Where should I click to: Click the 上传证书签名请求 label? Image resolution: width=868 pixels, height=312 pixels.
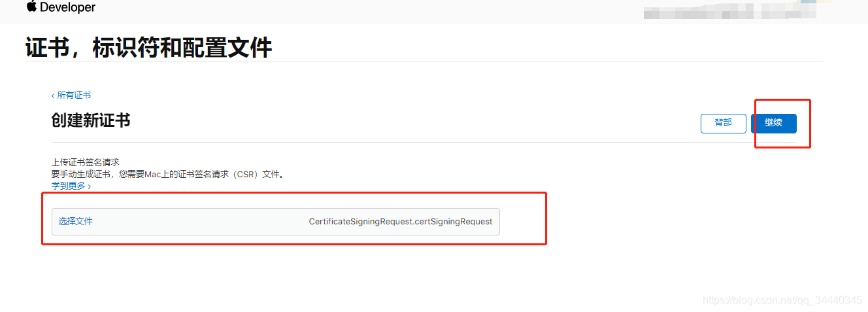click(86, 162)
